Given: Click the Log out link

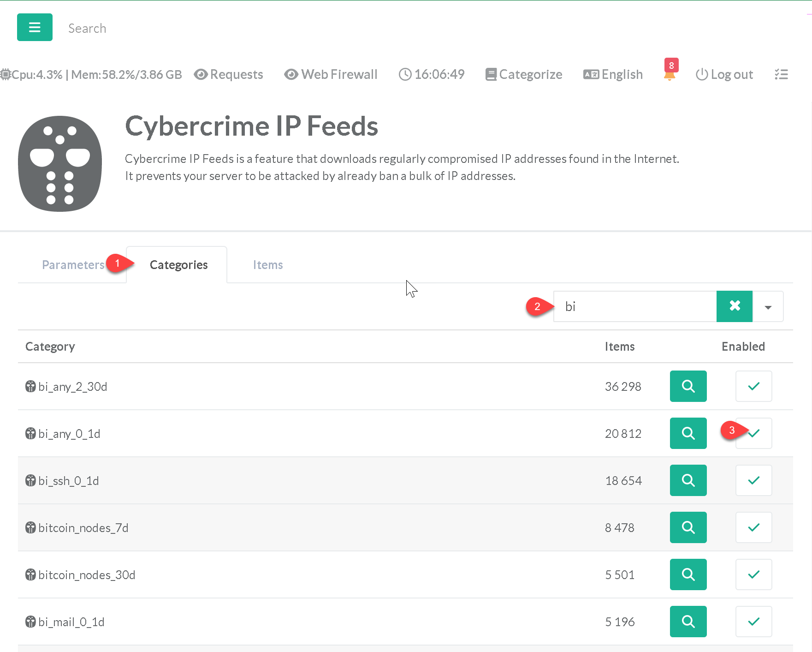Looking at the screenshot, I should (724, 74).
